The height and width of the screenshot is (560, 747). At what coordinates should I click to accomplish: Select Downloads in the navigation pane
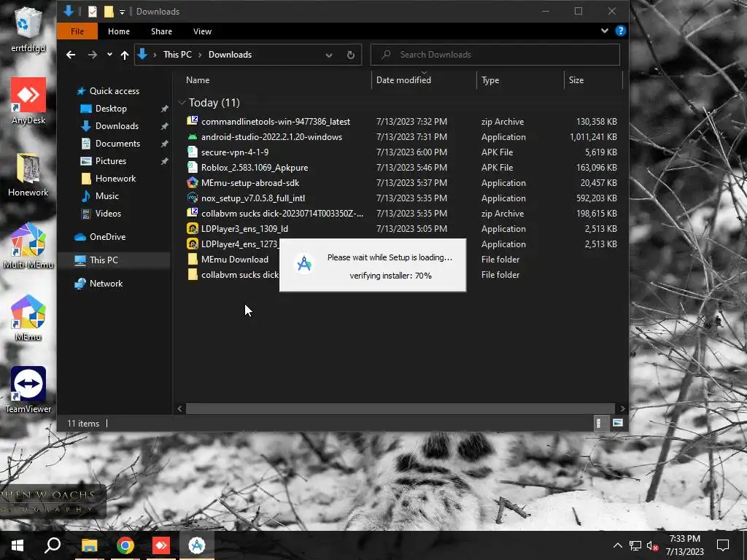[x=117, y=126]
